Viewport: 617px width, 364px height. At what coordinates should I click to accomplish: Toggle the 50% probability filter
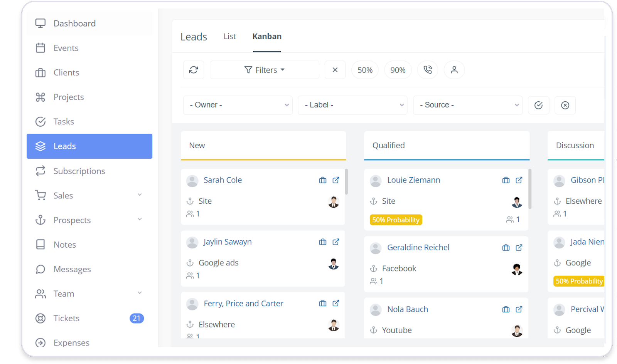click(365, 70)
